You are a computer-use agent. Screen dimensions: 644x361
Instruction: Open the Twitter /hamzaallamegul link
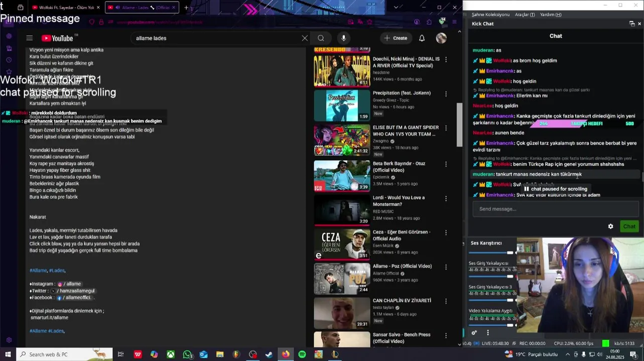(73, 291)
